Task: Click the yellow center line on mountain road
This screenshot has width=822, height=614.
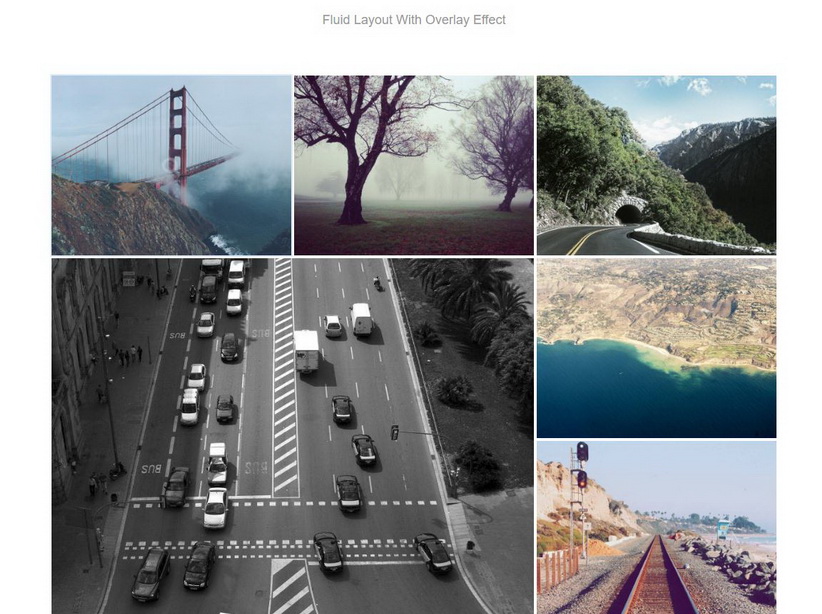Action: (590, 240)
